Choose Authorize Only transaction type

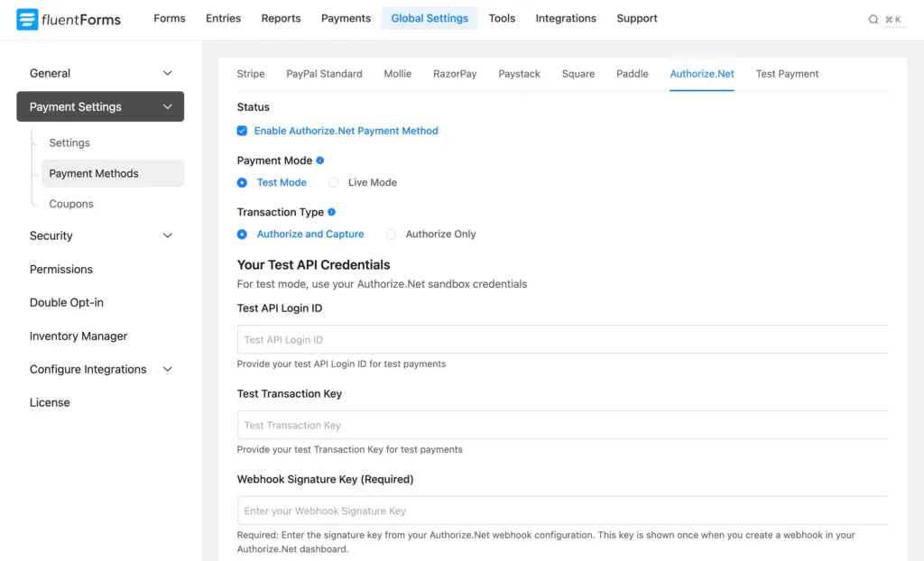click(390, 234)
